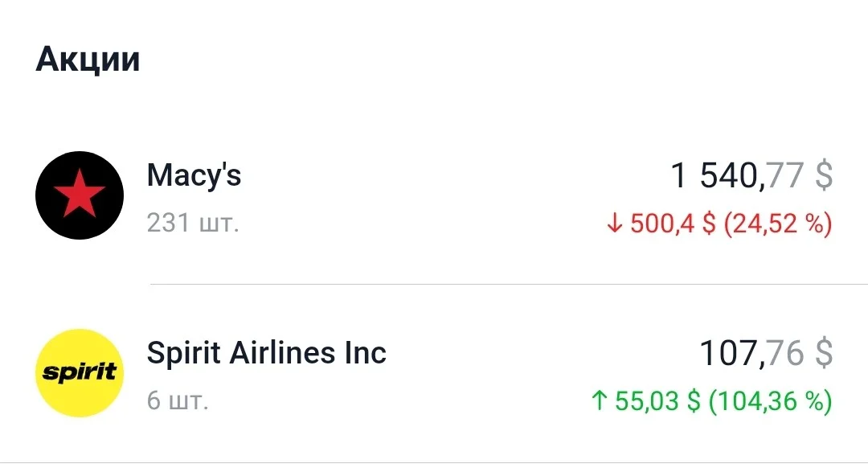868x468 pixels.
Task: Tap the (104,36 %) gain percentage
Action: 771,400
